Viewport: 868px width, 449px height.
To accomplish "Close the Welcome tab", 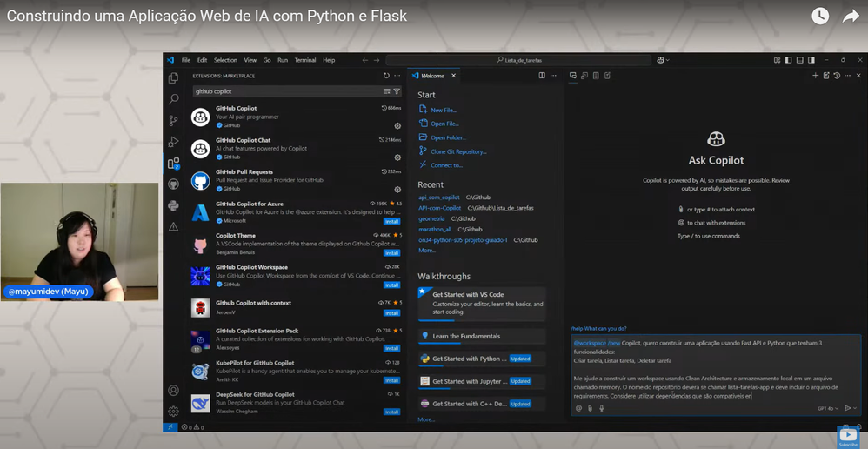I will coord(453,76).
